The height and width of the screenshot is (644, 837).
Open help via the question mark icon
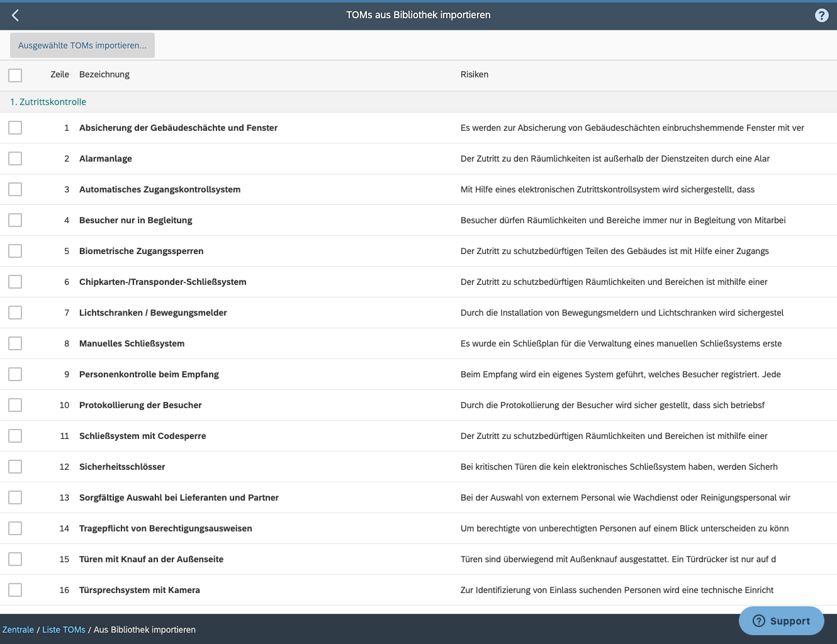tap(821, 15)
